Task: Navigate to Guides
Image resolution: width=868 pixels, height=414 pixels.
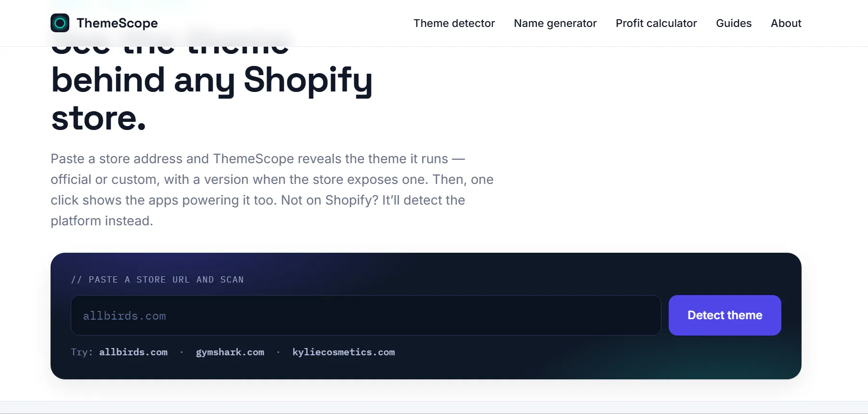Action: pyautogui.click(x=734, y=23)
